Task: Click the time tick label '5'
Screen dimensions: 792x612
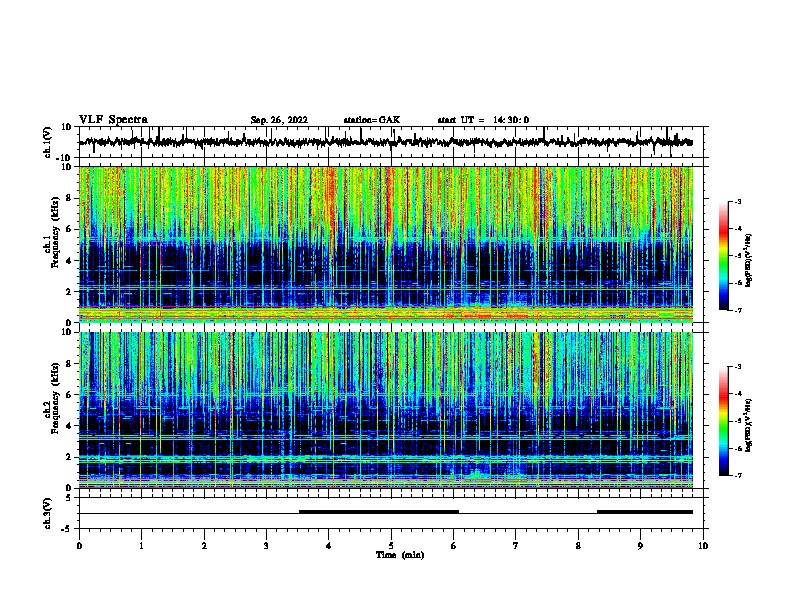Action: click(391, 546)
